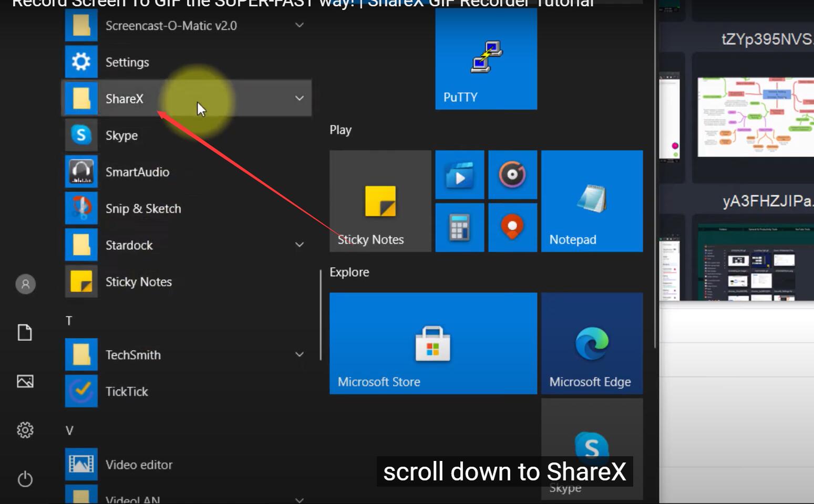Click the Snip & Sketch icon

tap(81, 208)
